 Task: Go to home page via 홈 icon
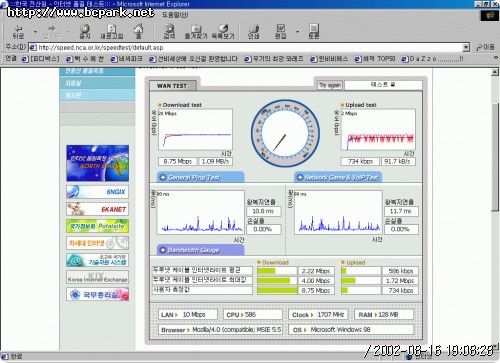pyautogui.click(x=139, y=31)
